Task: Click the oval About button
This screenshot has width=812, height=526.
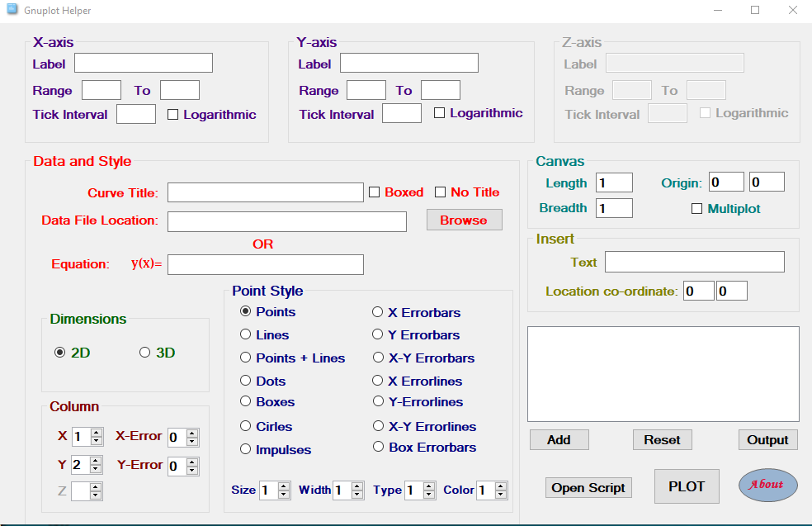Action: pyautogui.click(x=767, y=485)
